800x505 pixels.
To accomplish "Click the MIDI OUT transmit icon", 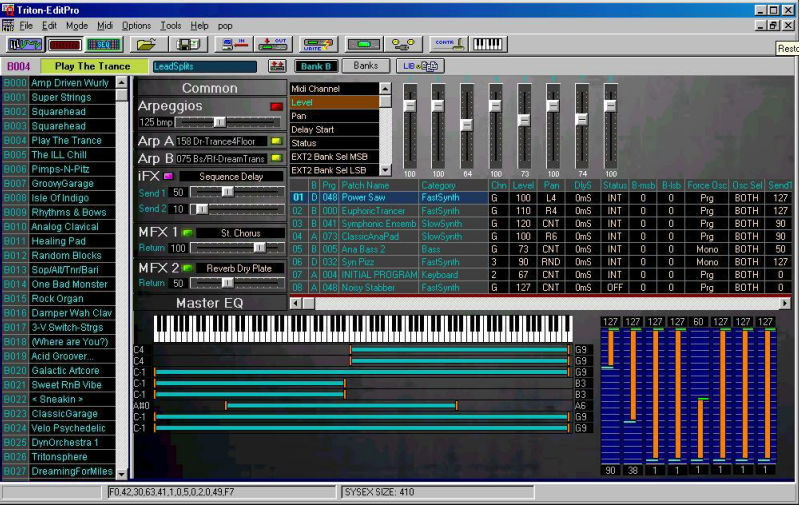I will tap(272, 44).
